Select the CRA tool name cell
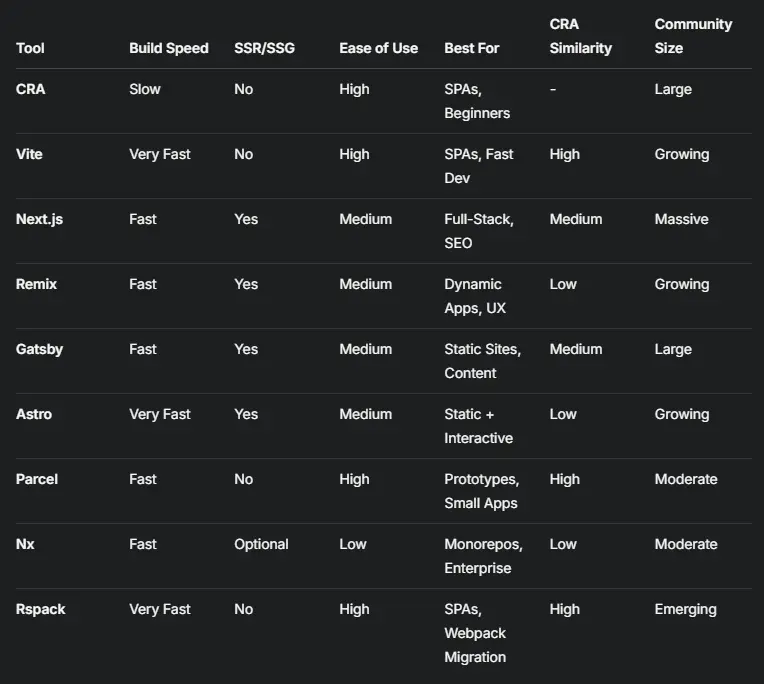Viewport: 764px width, 684px height. [31, 89]
